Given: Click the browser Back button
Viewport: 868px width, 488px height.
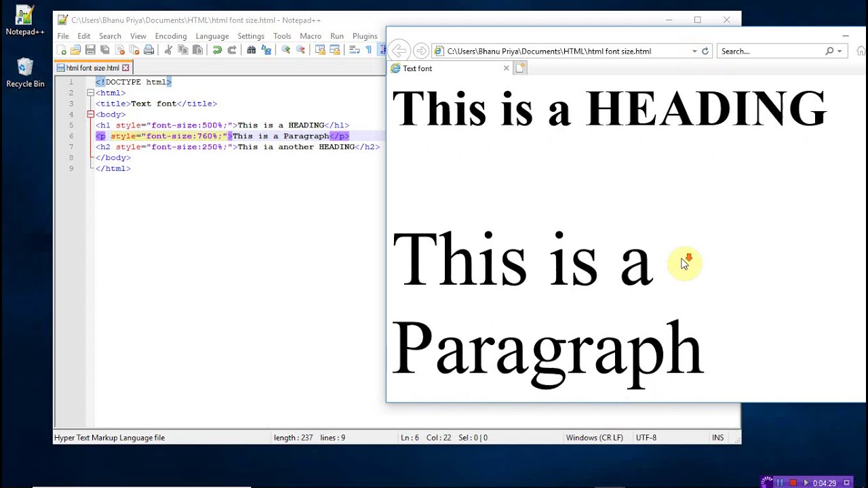Looking at the screenshot, I should pos(399,51).
